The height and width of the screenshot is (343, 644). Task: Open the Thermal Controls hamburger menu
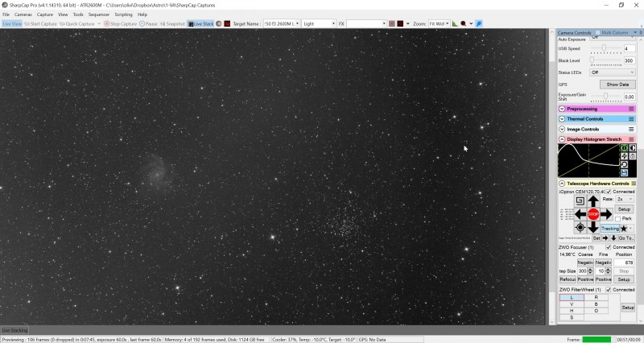[631, 118]
